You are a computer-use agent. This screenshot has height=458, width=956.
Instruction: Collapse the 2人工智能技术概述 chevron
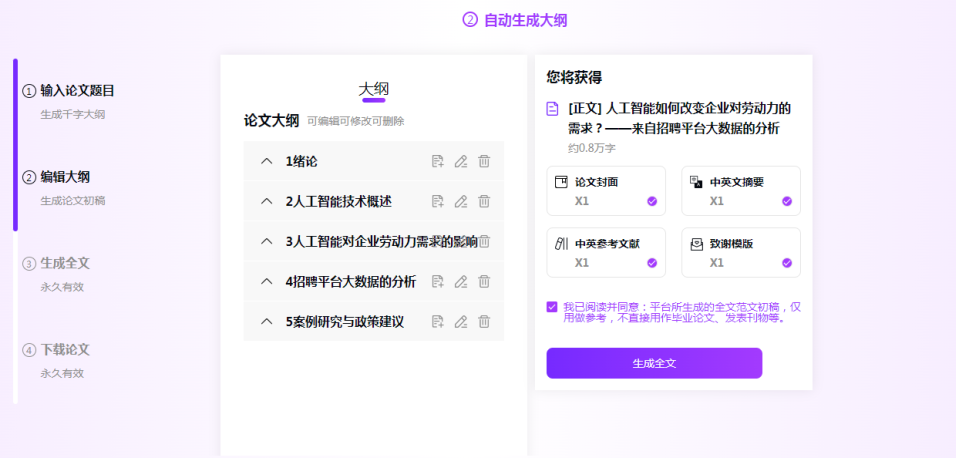click(x=266, y=201)
